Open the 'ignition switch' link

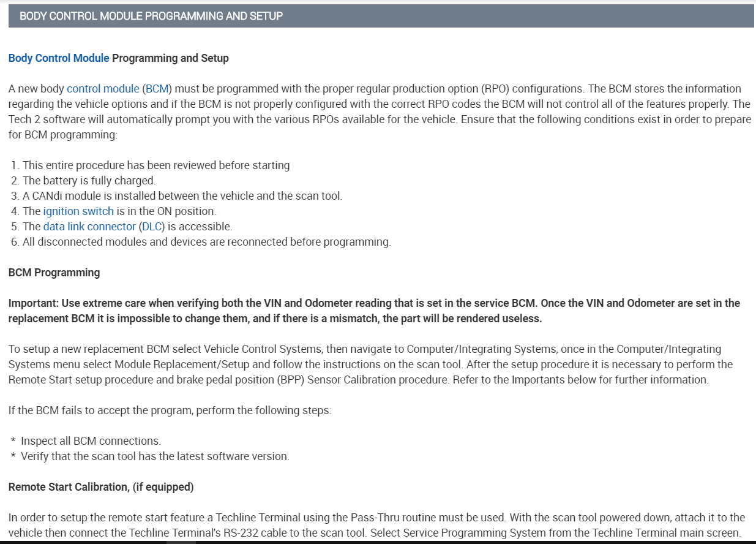tap(78, 211)
